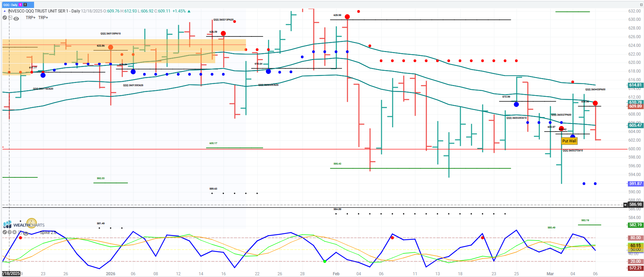Minimize the TRP+ indicator legend box
The width and height of the screenshot is (644, 277).
(10, 17)
